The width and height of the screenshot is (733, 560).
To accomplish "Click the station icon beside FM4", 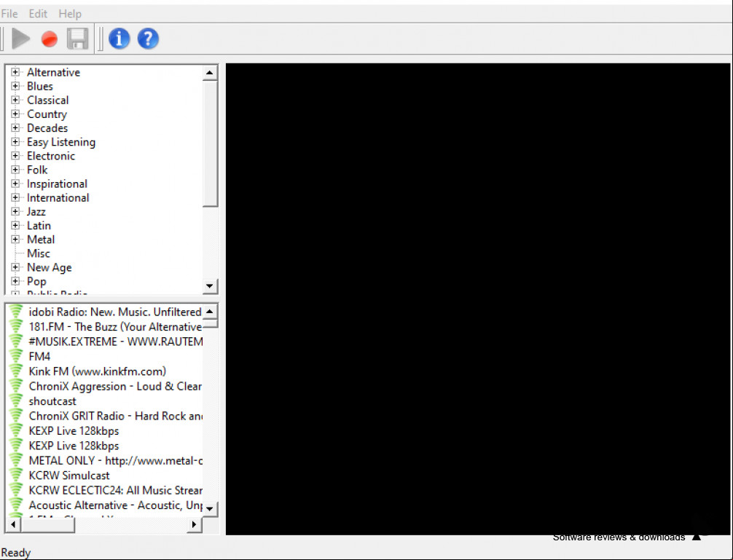I will click(x=16, y=356).
